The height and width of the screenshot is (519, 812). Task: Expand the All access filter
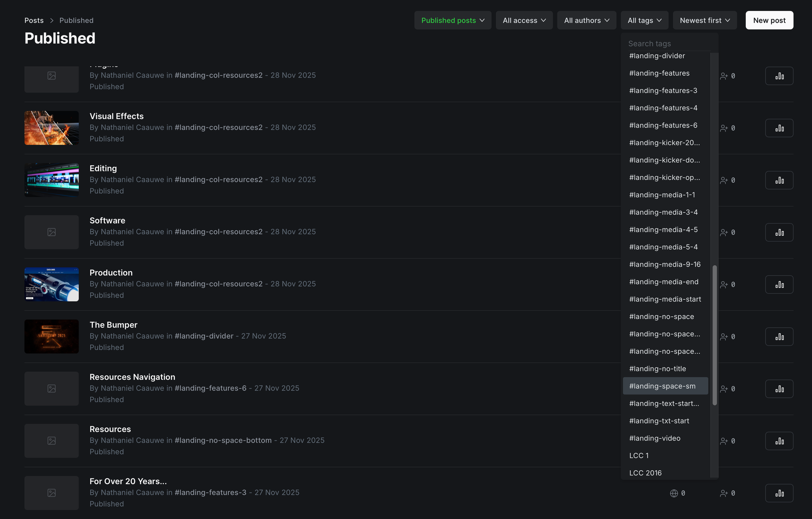coord(524,20)
